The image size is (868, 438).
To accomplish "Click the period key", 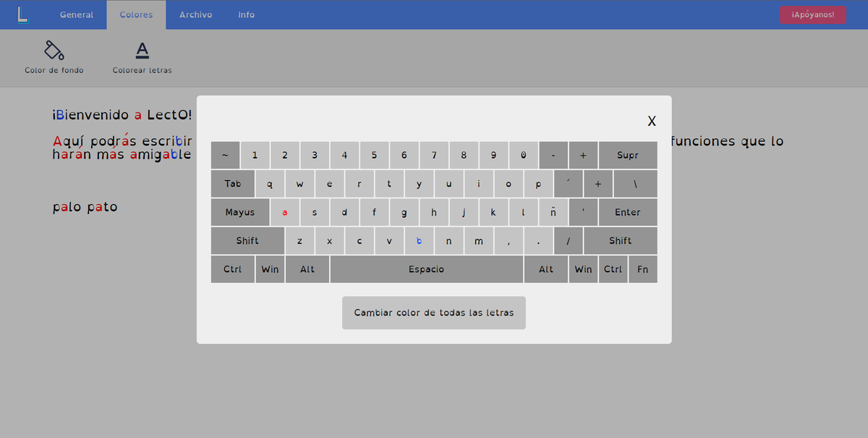I will pos(538,240).
